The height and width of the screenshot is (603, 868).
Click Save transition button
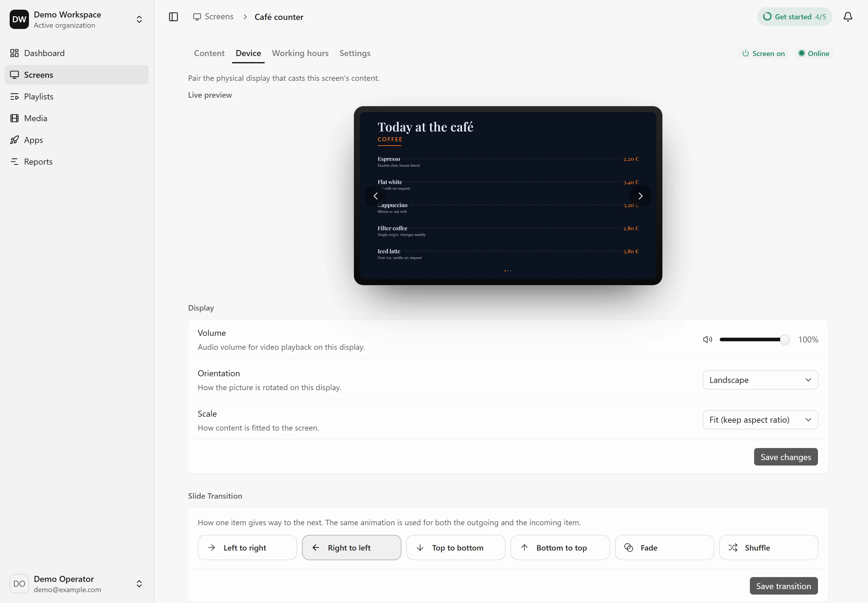[783, 586]
